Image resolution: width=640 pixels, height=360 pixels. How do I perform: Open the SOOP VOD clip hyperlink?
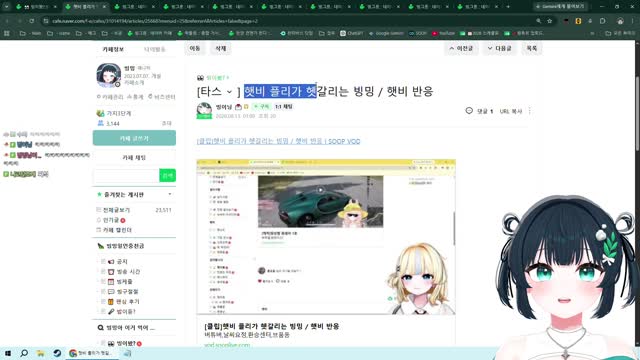[278, 141]
